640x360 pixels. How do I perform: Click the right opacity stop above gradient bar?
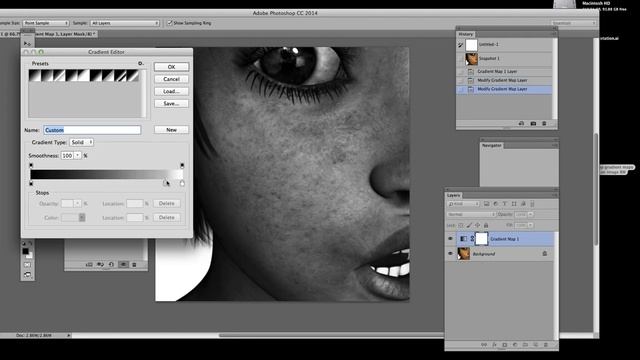pyautogui.click(x=182, y=166)
